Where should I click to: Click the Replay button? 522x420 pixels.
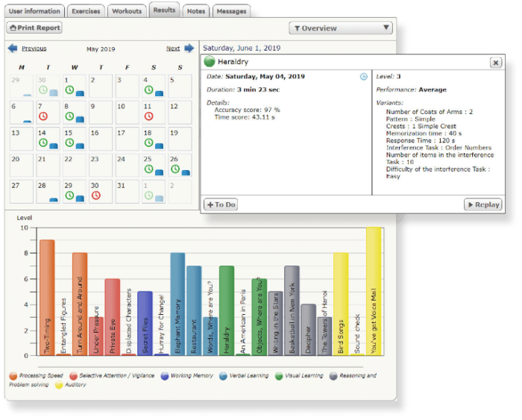pyautogui.click(x=483, y=204)
